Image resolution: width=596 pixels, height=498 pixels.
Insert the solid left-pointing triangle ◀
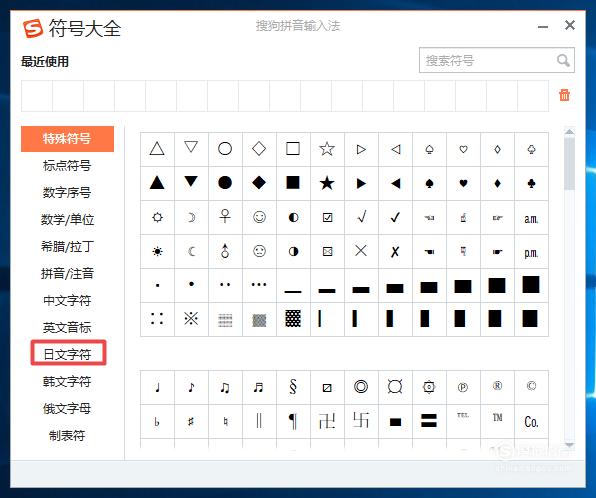click(395, 183)
